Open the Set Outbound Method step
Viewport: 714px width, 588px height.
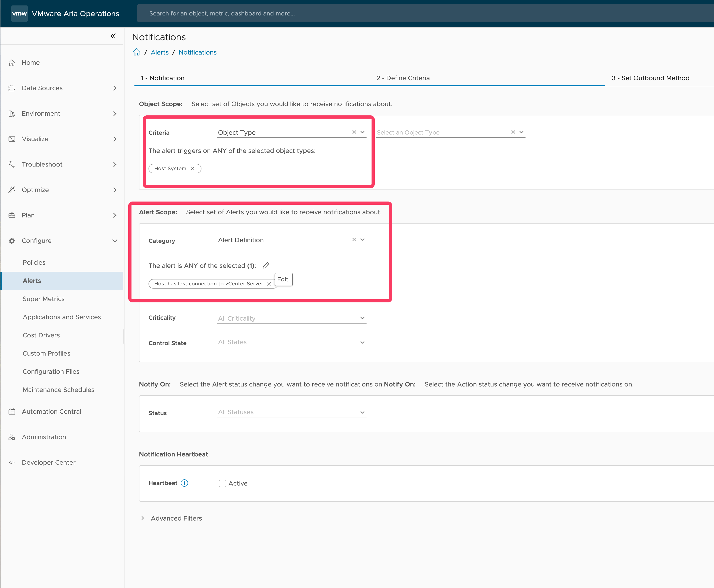click(x=650, y=78)
